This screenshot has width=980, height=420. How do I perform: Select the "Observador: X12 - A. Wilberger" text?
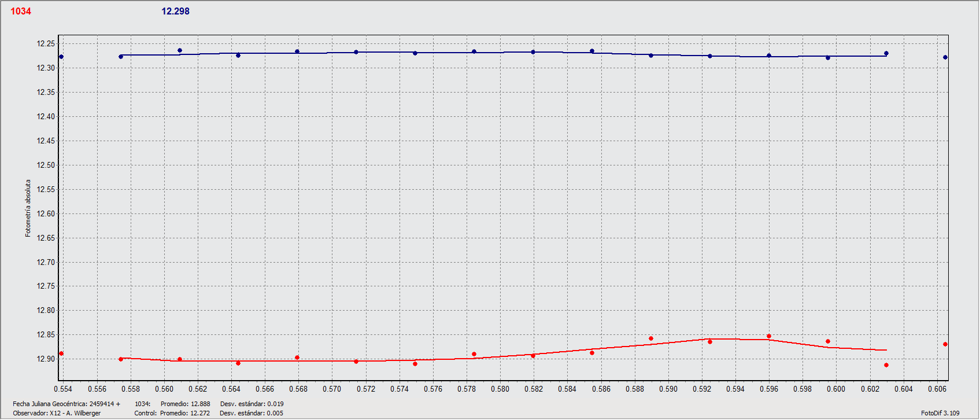(x=57, y=414)
